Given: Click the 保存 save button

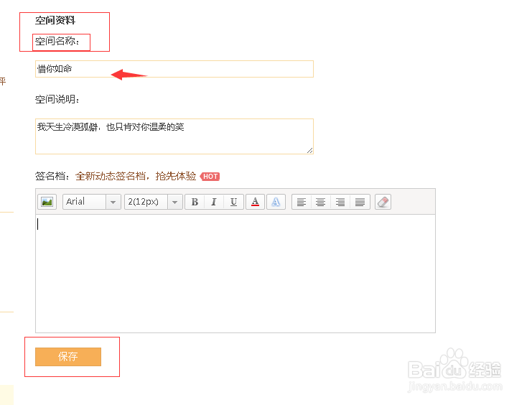Looking at the screenshot, I should (x=68, y=357).
